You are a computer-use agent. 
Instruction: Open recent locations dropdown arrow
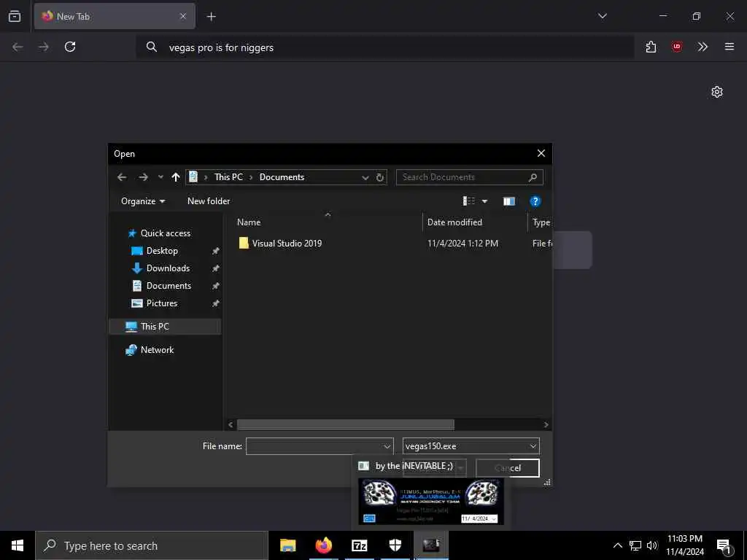(x=160, y=177)
